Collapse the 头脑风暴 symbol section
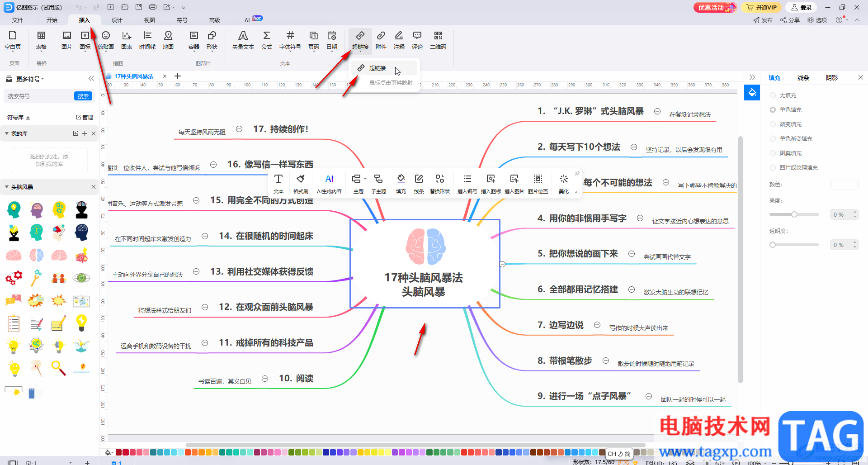 coord(7,187)
